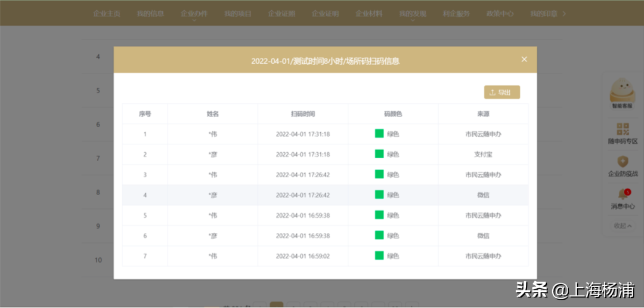This screenshot has height=308, width=644.
Task: Click name *伟 in row 5
Action: click(213, 215)
